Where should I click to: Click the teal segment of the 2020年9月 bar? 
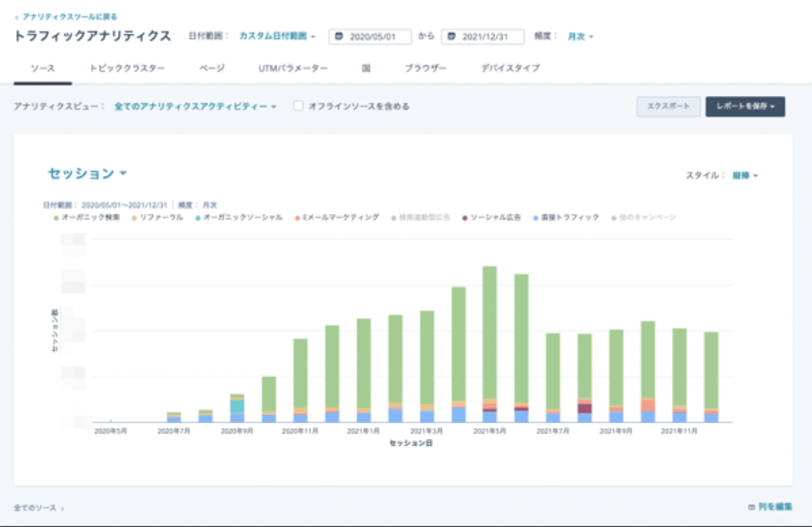point(237,406)
